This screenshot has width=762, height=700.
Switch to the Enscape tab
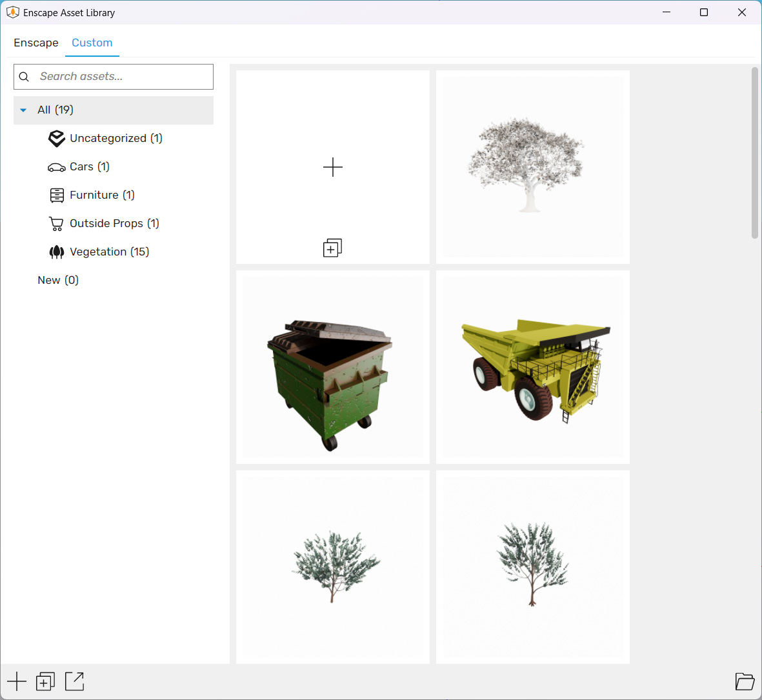click(x=36, y=43)
